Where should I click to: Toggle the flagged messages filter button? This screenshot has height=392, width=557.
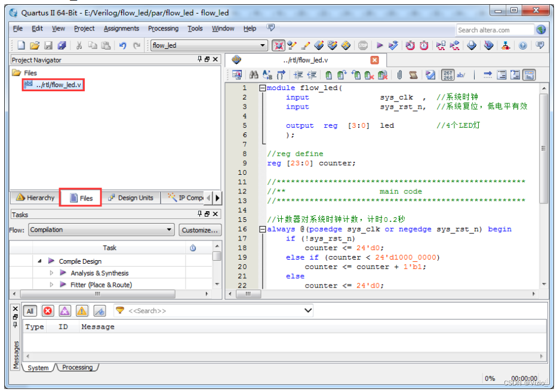[100, 311]
